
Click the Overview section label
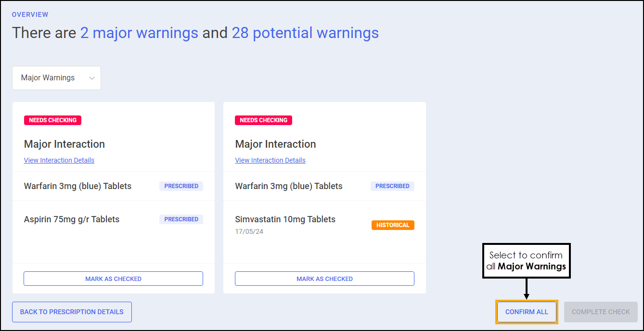pyautogui.click(x=30, y=15)
